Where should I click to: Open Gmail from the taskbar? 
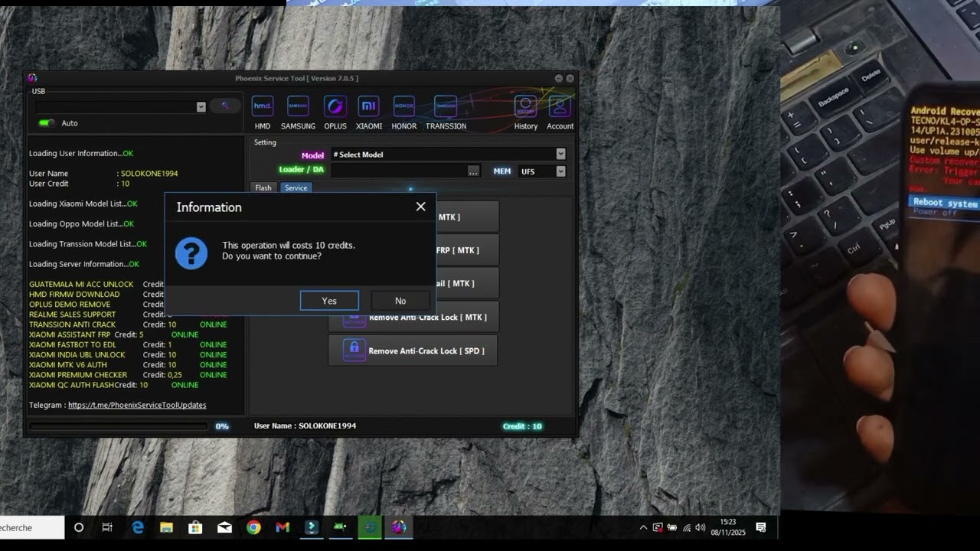(283, 527)
